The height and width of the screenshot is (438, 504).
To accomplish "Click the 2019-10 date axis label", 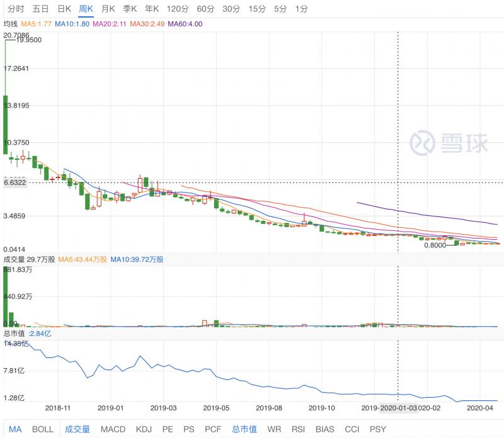I will tap(321, 408).
